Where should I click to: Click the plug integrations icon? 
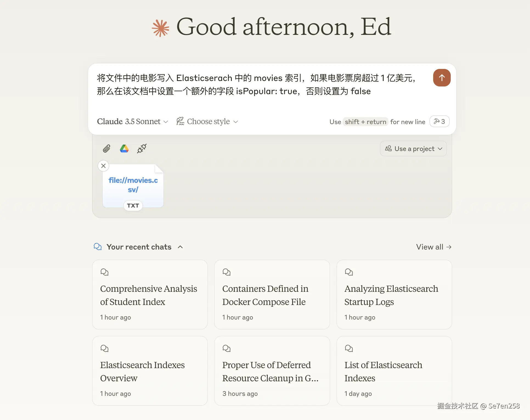click(x=142, y=149)
